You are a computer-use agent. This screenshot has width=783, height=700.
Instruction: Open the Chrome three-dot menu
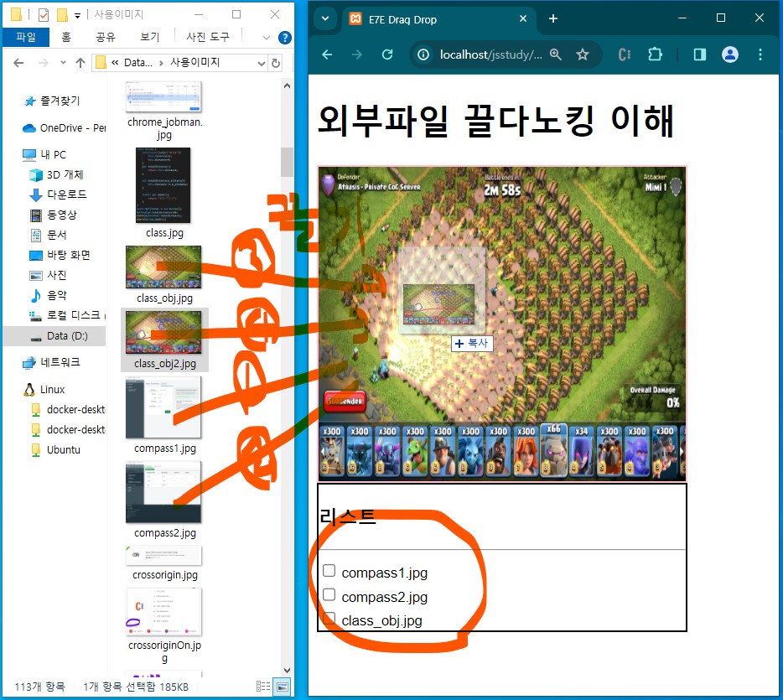[x=760, y=54]
